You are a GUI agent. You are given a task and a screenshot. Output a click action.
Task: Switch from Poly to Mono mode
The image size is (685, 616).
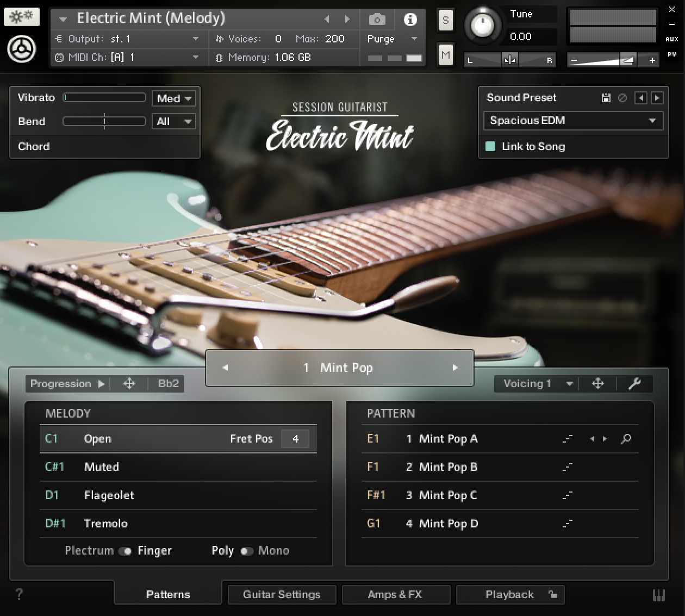coord(246,551)
